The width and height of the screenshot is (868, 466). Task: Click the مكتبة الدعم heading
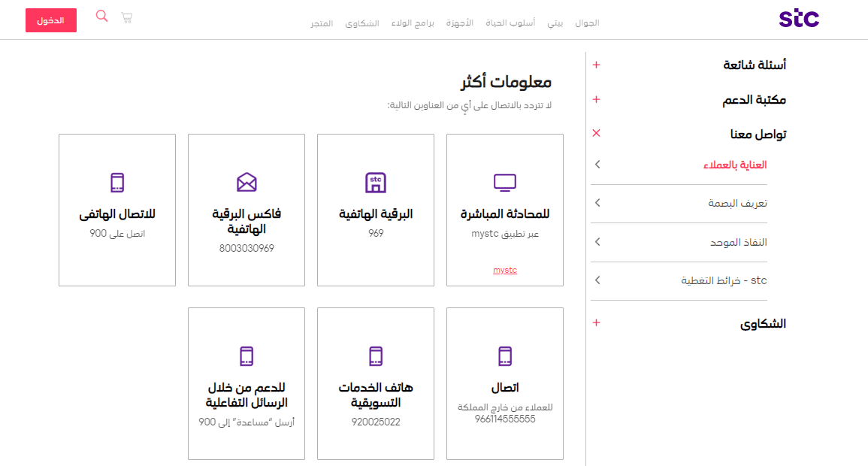coord(754,100)
